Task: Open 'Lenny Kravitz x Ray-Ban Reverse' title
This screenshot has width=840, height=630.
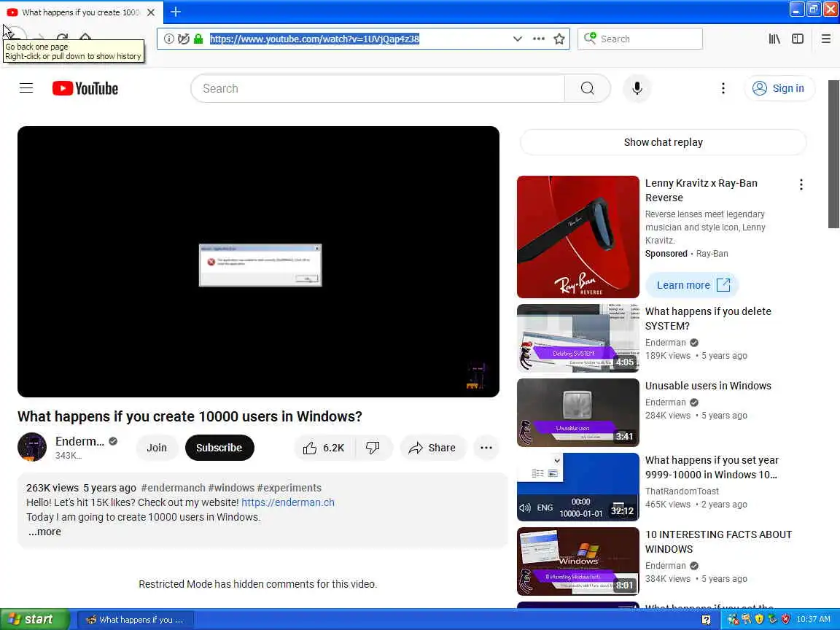Action: coord(701,190)
